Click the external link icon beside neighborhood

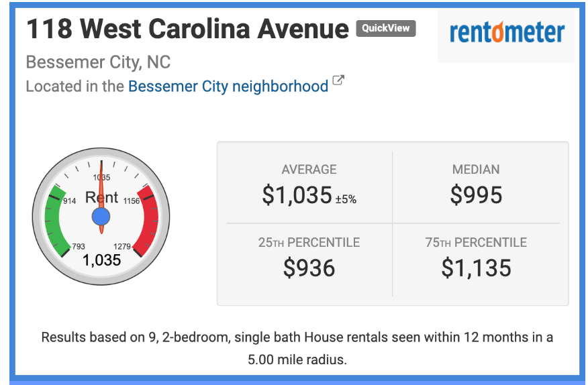[x=338, y=80]
